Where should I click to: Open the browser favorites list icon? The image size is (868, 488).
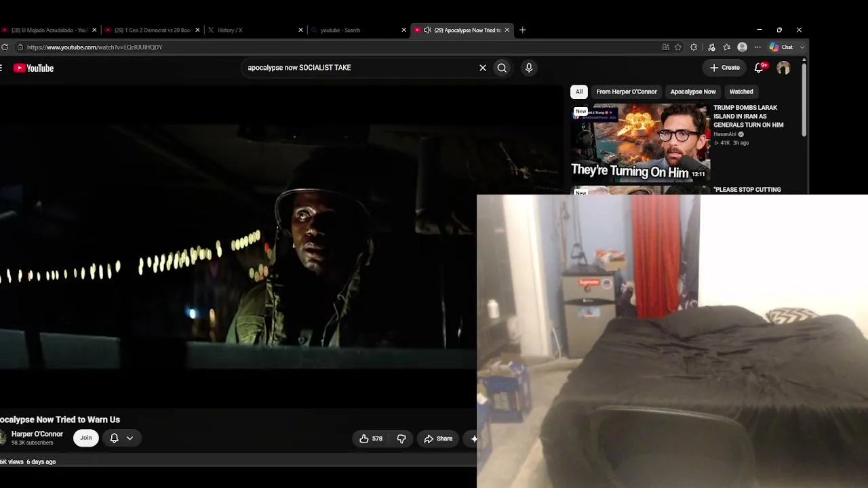pyautogui.click(x=727, y=47)
